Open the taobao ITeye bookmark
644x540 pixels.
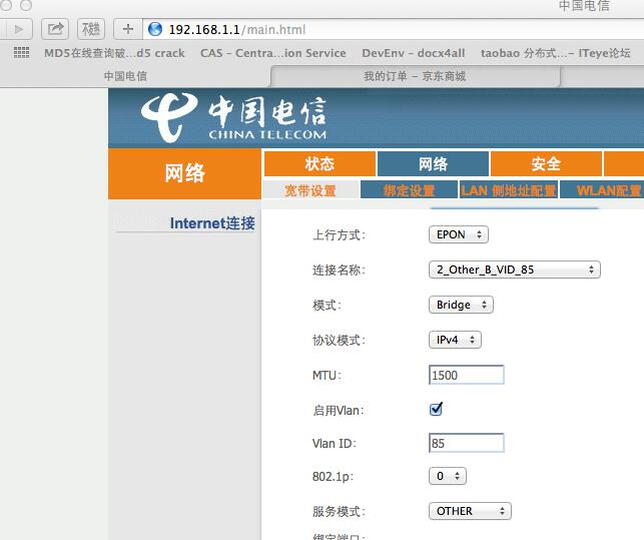pyautogui.click(x=555, y=53)
